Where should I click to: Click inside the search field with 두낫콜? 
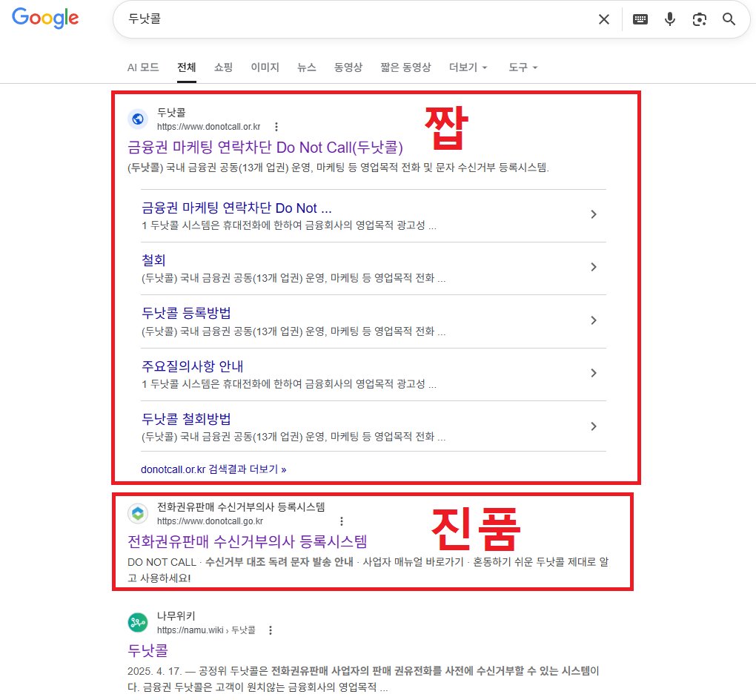[357, 19]
